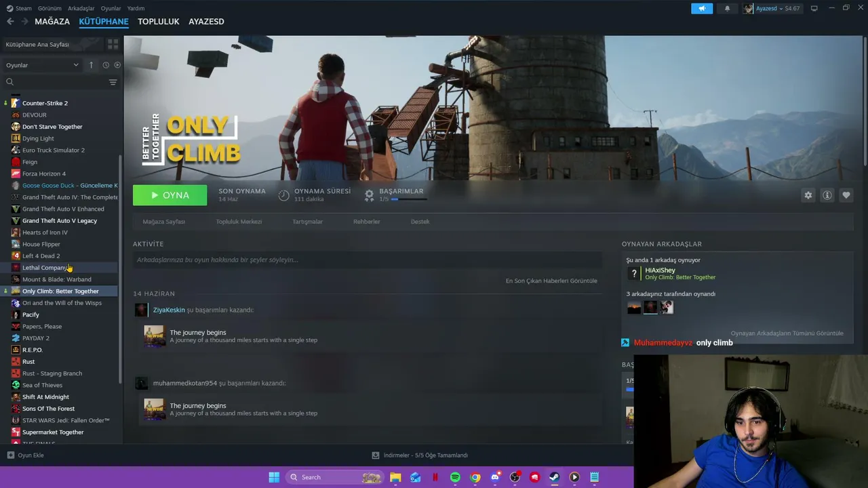Go back with the left arrow
Viewport: 868px width, 488px height.
pyautogui.click(x=10, y=22)
